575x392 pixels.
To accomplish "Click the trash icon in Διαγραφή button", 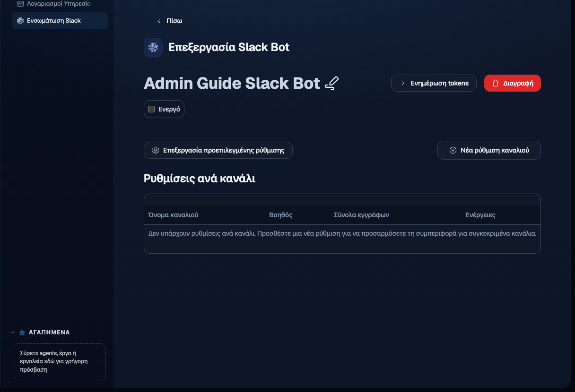I will coord(496,83).
